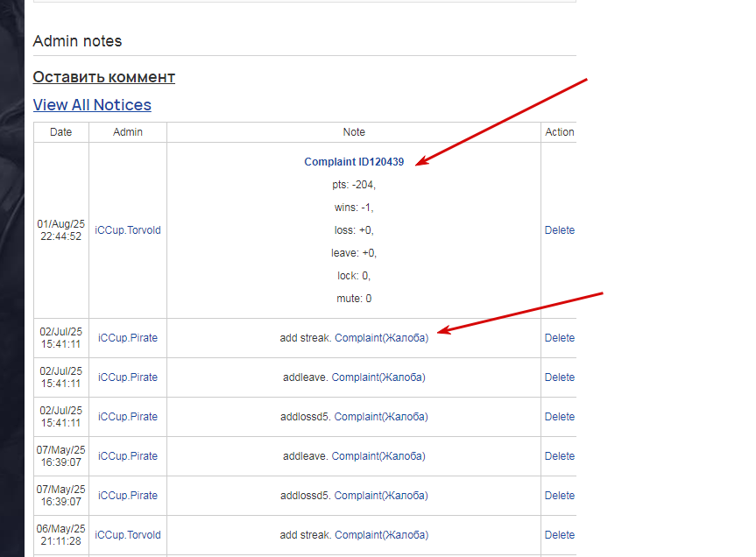Image resolution: width=756 pixels, height=557 pixels.
Task: Open Complaint ID120439 link
Action: 354,162
